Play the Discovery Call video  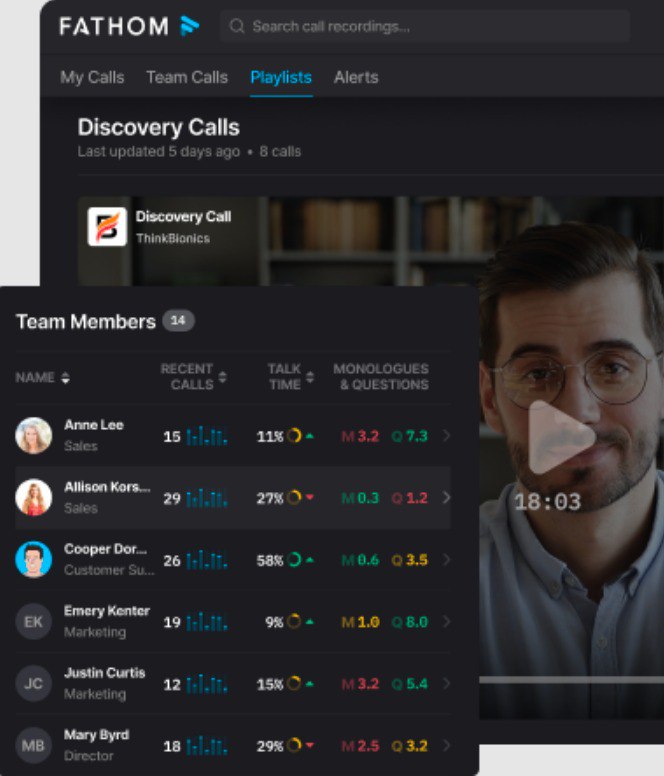(559, 437)
